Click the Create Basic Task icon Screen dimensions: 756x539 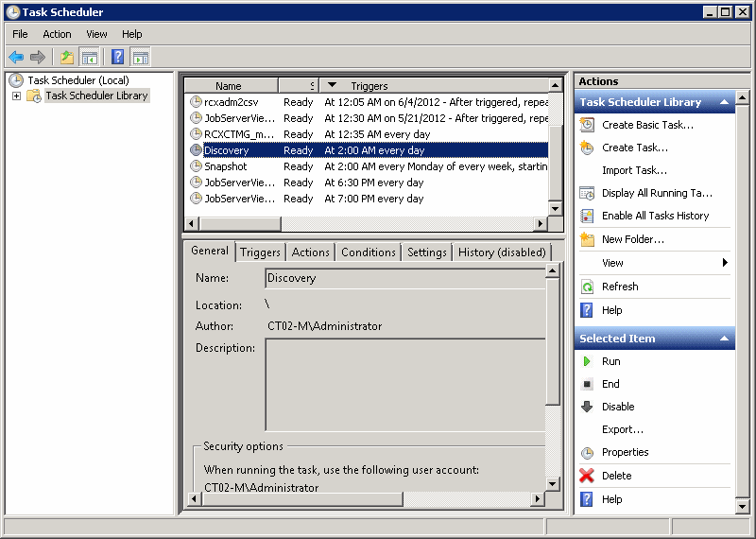point(587,125)
